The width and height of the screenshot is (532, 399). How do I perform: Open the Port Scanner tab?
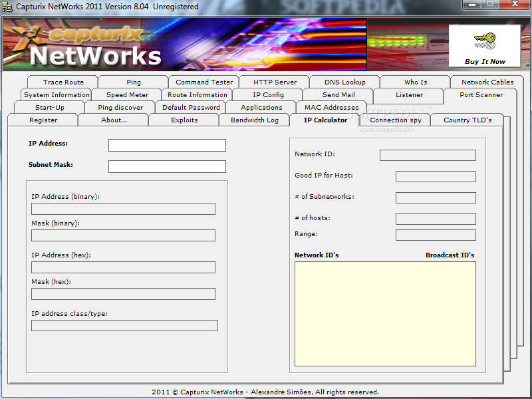click(x=481, y=94)
